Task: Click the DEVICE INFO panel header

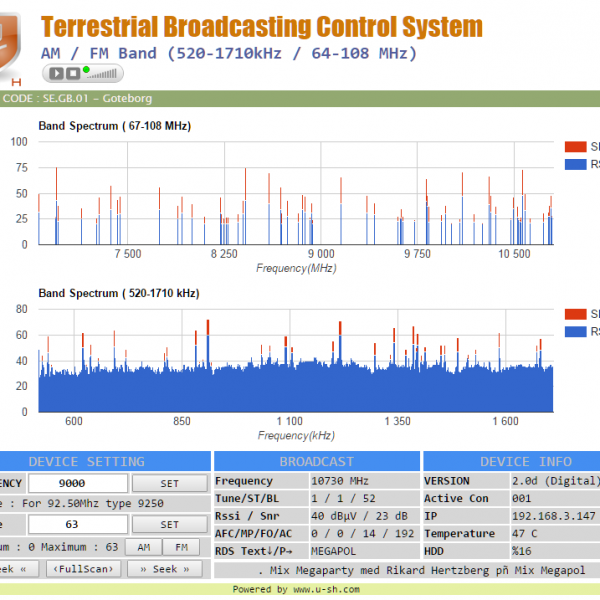Action: pyautogui.click(x=512, y=461)
